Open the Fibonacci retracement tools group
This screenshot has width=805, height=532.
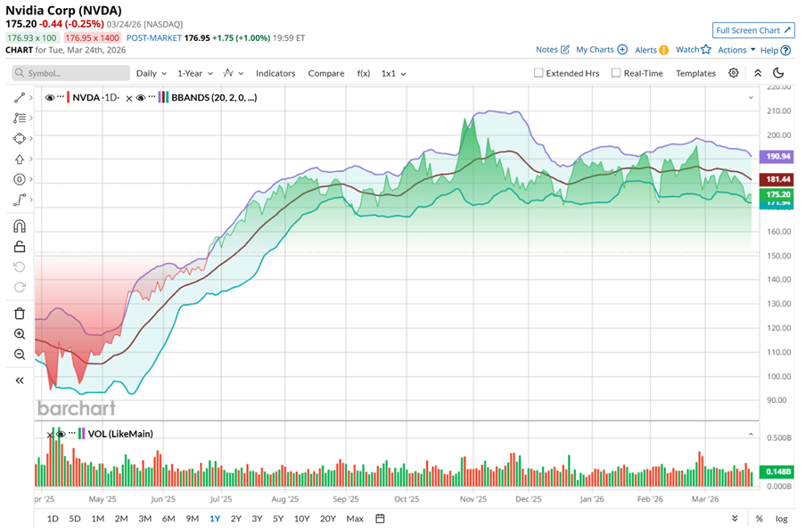(20, 118)
